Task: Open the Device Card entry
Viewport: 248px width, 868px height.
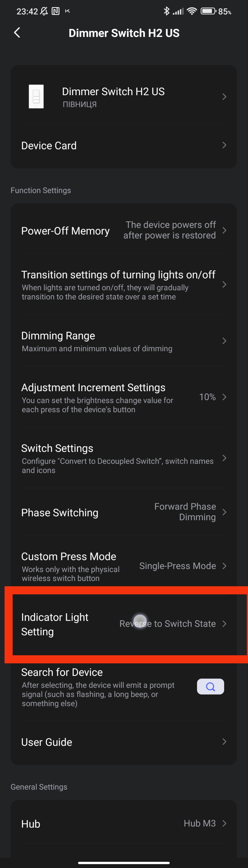Action: [123, 146]
